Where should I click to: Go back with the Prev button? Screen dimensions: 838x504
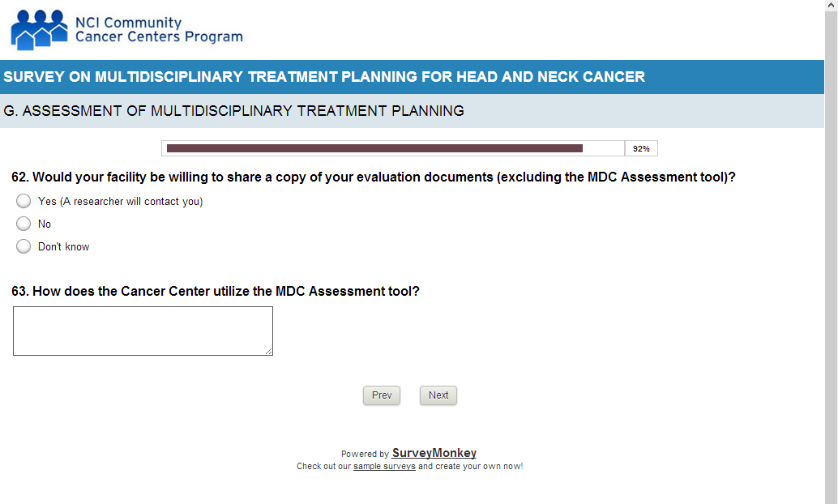tap(382, 395)
